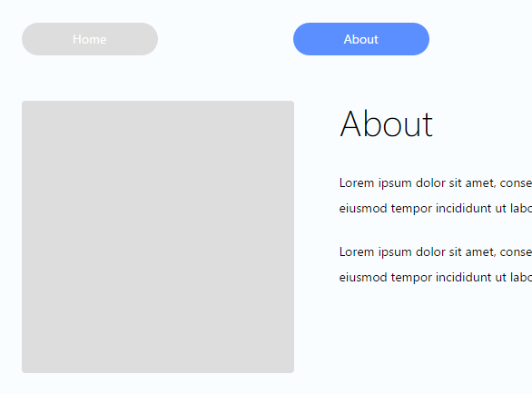
Task: Click the word sit in second paragraph
Action: point(455,251)
